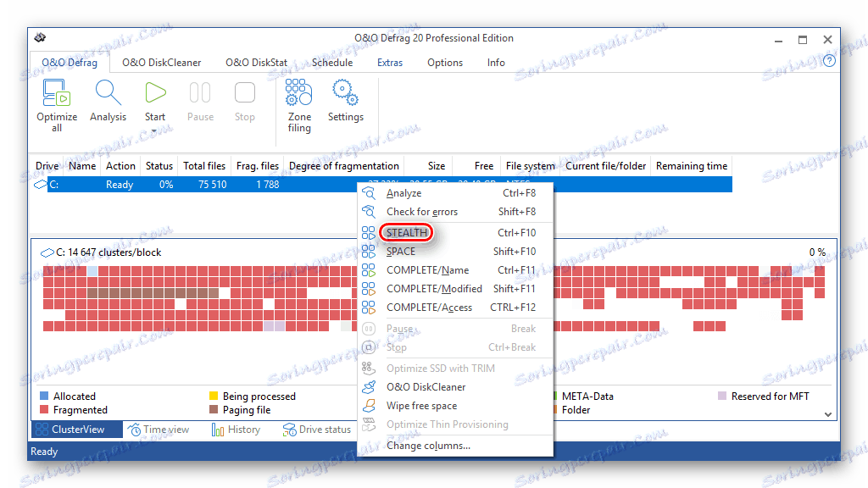Click the O&O app logo icon
The image size is (868, 488).
[41, 37]
